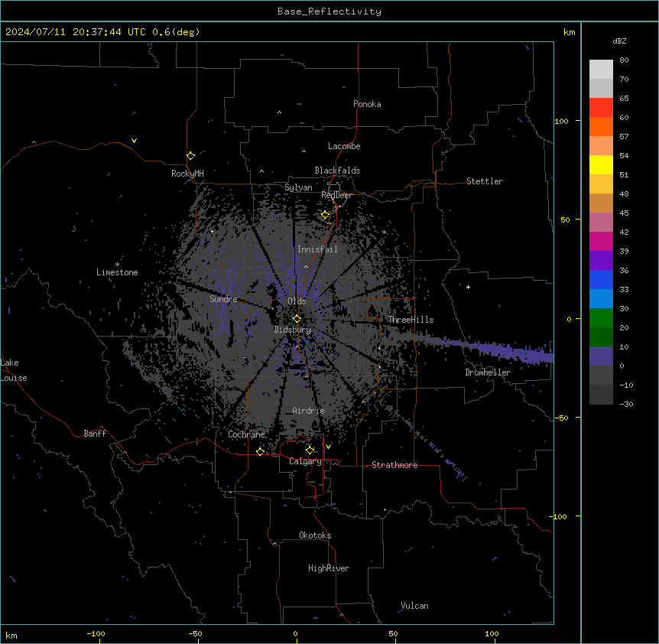Select the RedDeer city label

pos(336,195)
